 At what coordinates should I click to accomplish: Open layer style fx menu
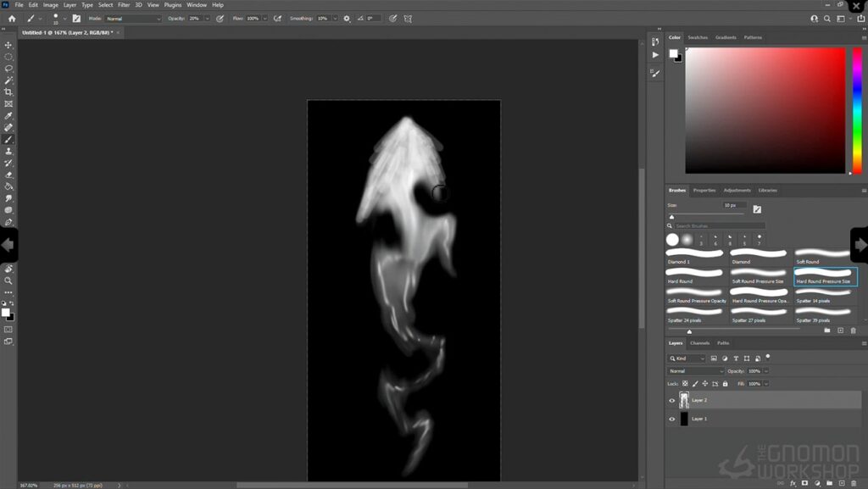point(793,483)
